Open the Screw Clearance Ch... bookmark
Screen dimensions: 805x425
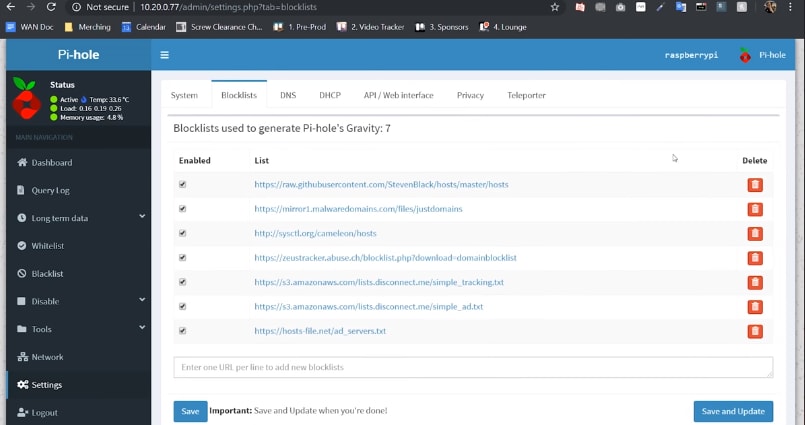(x=219, y=27)
